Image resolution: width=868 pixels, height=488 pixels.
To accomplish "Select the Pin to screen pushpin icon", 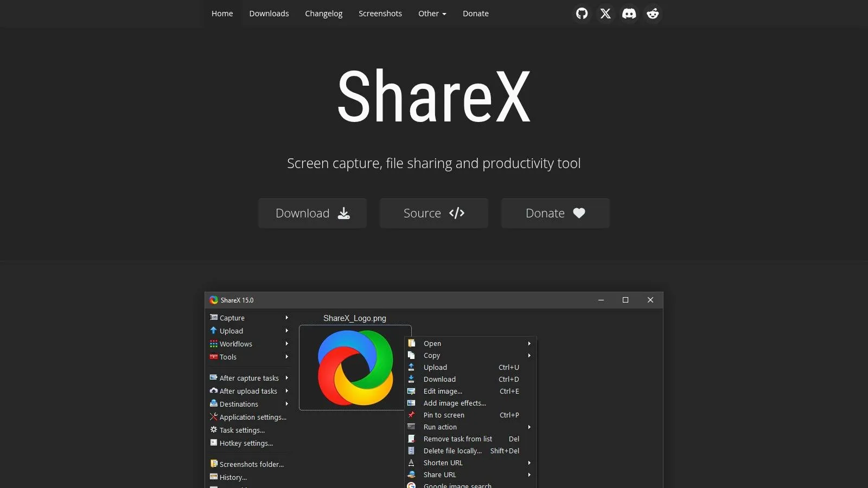I will pos(411,415).
